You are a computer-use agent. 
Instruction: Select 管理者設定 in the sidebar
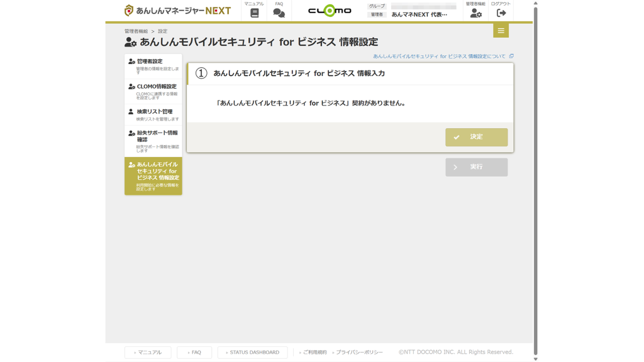(x=153, y=67)
